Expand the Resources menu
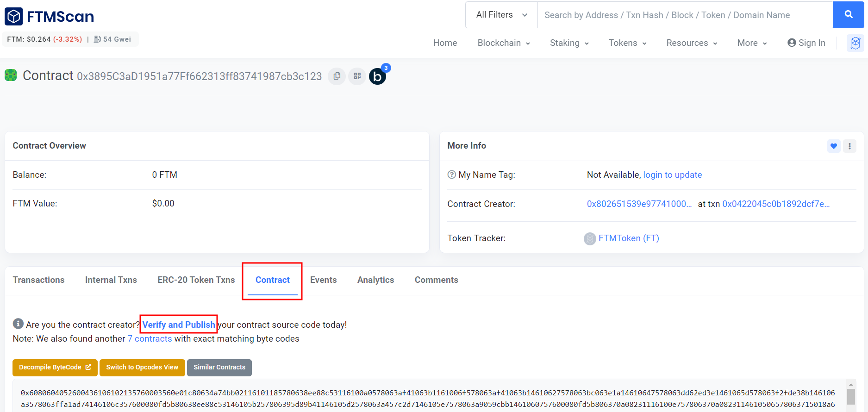Screen dimensions: 868x412 point(692,43)
